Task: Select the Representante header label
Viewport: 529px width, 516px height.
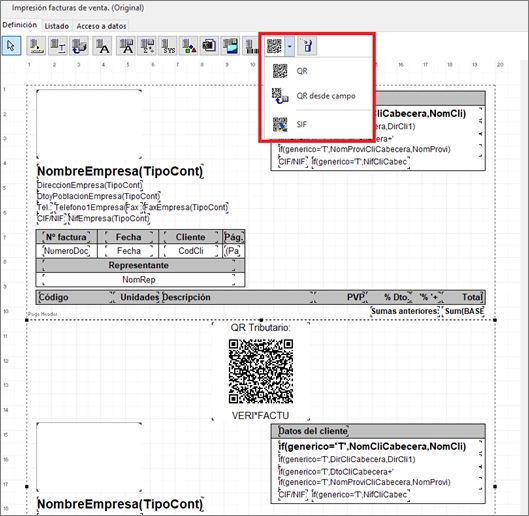Action: (138, 265)
